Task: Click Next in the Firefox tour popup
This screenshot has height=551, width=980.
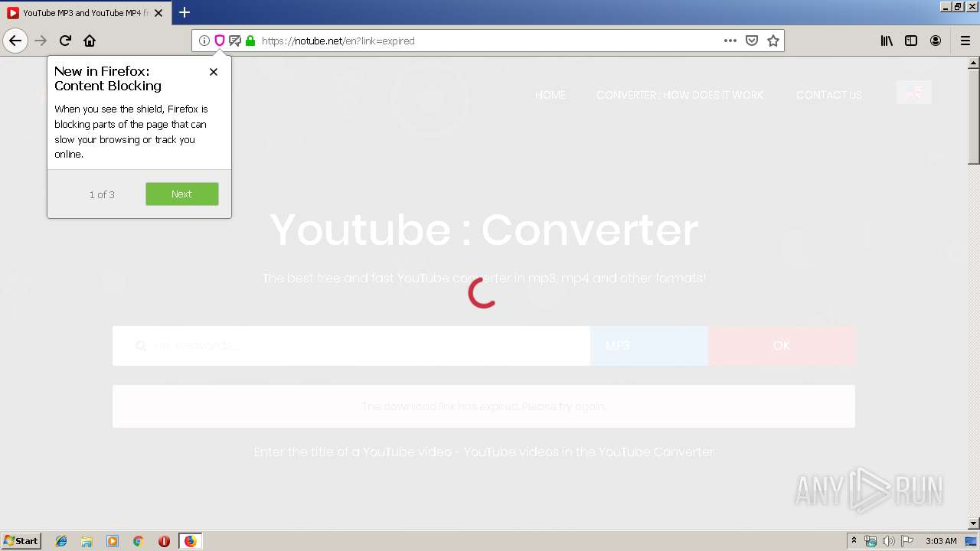Action: point(182,194)
